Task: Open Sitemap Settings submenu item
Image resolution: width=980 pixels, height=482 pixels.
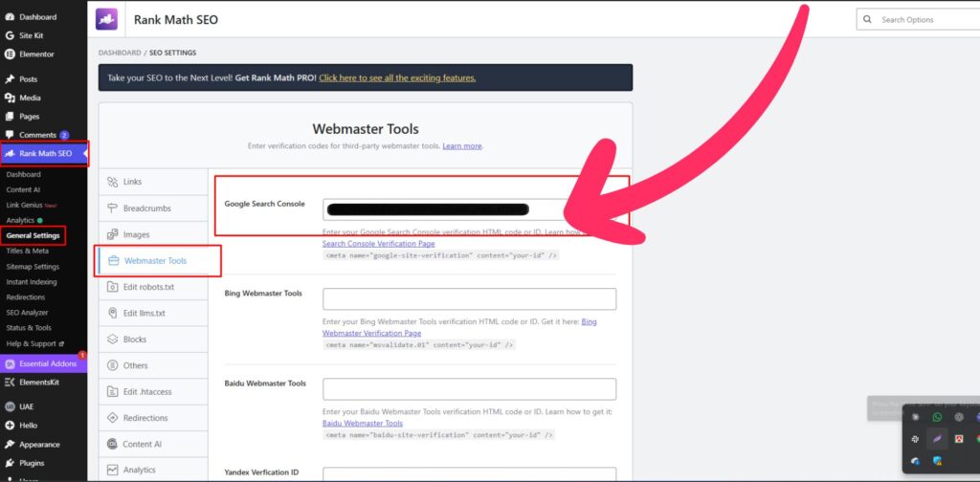Action: (33, 267)
